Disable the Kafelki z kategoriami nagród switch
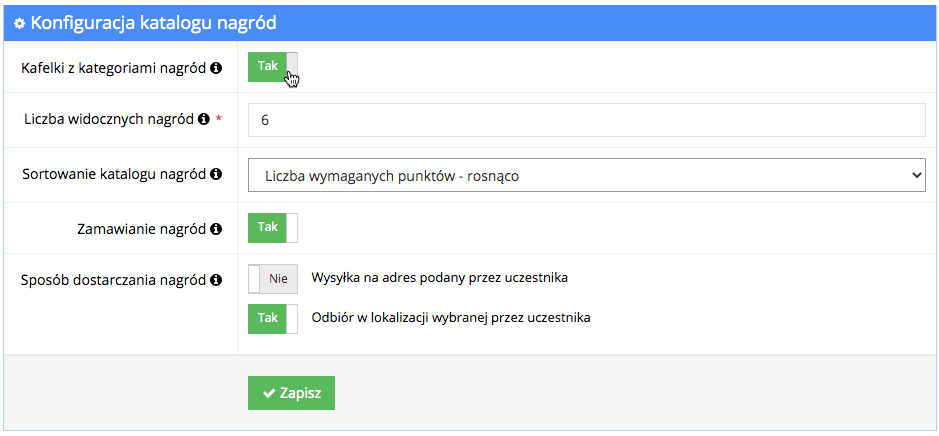Viewport: 939px width, 436px height. 272,66
